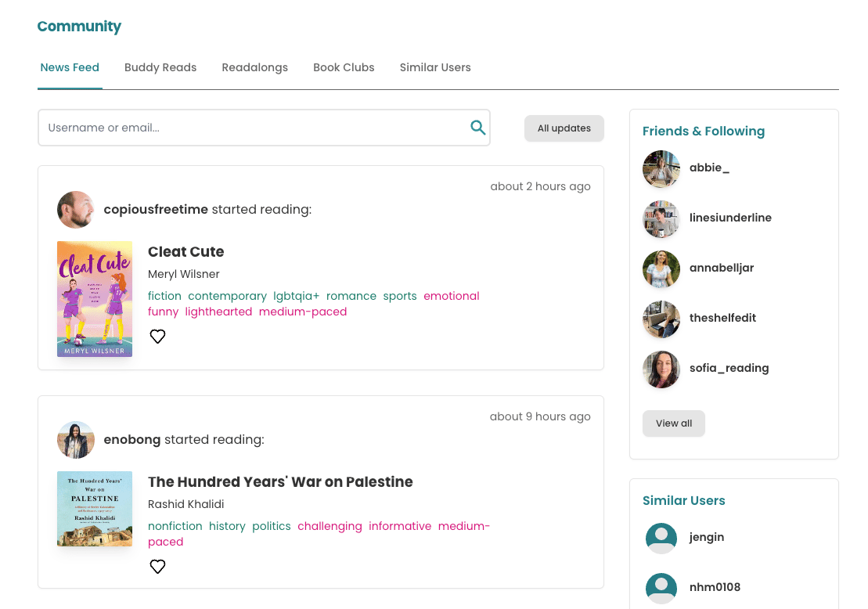Like copiousfreetime's Cleat Cute update
The width and height of the screenshot is (868, 609).
[x=158, y=336]
